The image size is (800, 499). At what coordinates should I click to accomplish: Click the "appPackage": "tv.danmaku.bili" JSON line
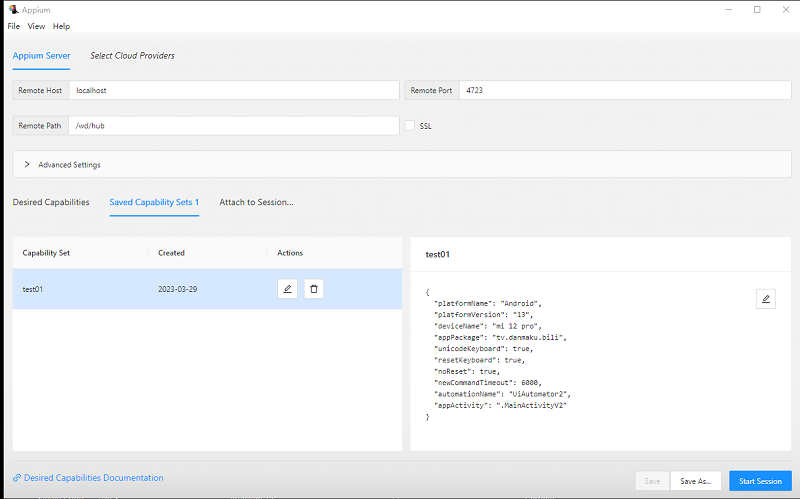coord(500,337)
